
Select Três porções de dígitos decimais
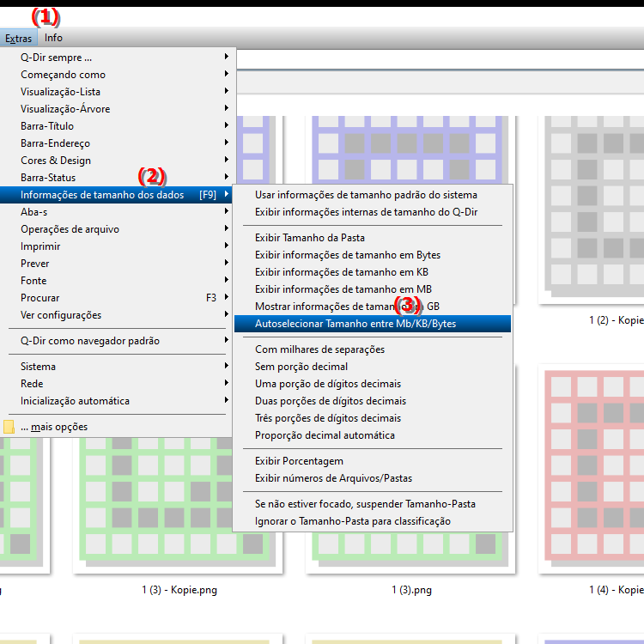click(373, 418)
